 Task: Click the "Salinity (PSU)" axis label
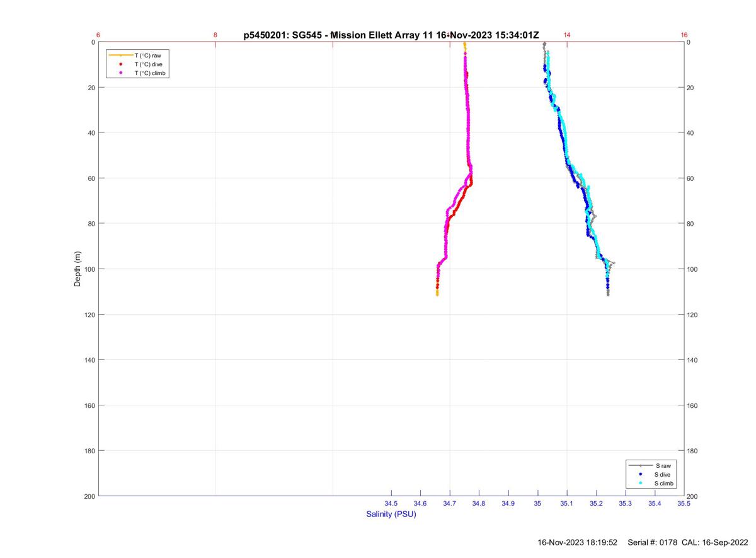tap(391, 514)
